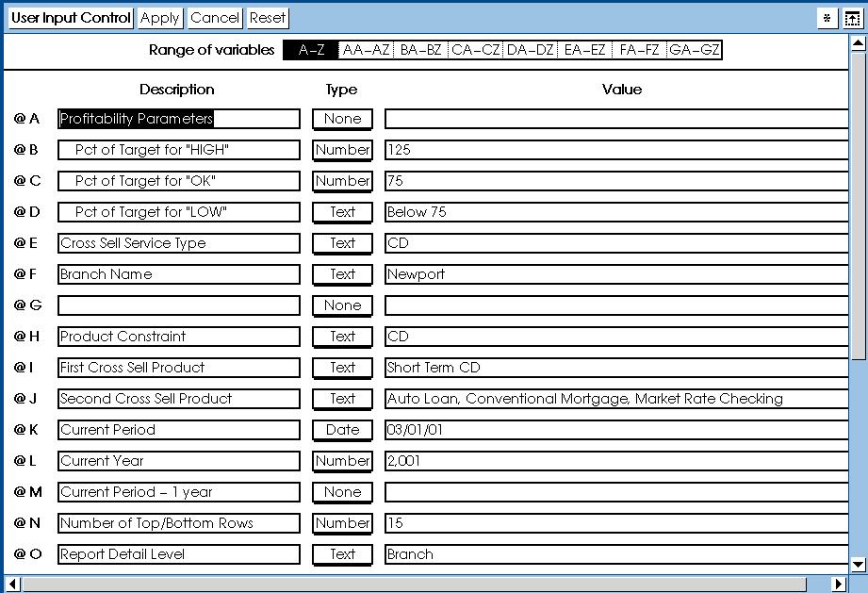The width and height of the screenshot is (868, 593).
Task: Click the Pct of Target for "LOW" description
Action: click(x=179, y=212)
